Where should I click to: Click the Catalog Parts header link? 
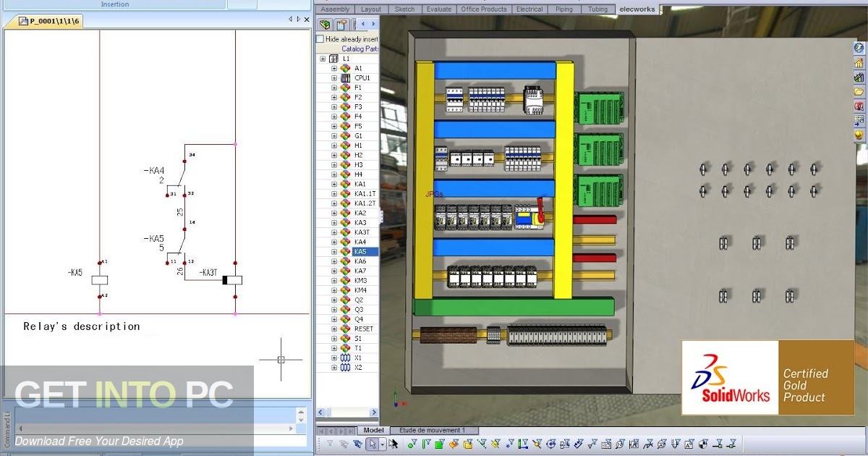click(x=359, y=48)
